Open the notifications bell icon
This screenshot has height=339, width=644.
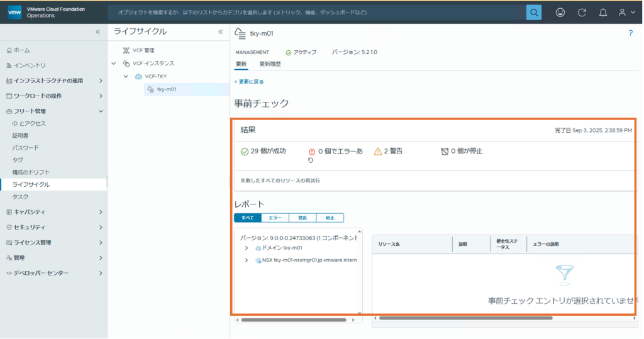603,13
